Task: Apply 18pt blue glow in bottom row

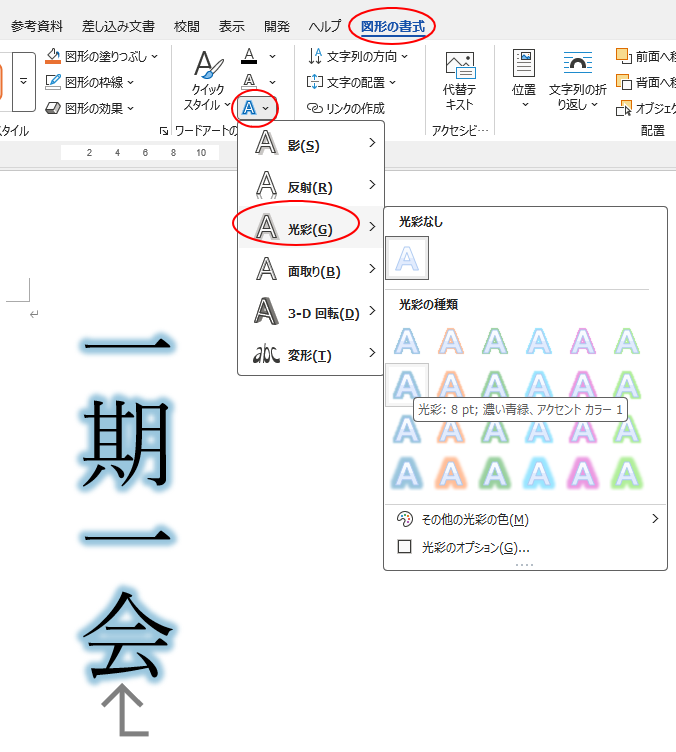Action: click(x=407, y=474)
